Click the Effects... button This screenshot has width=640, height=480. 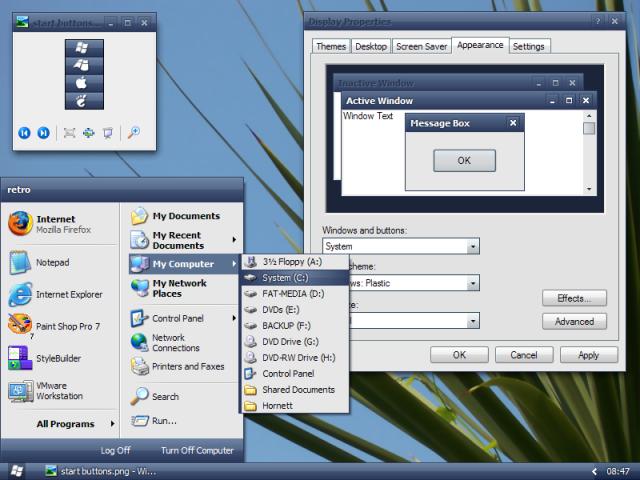click(x=574, y=298)
